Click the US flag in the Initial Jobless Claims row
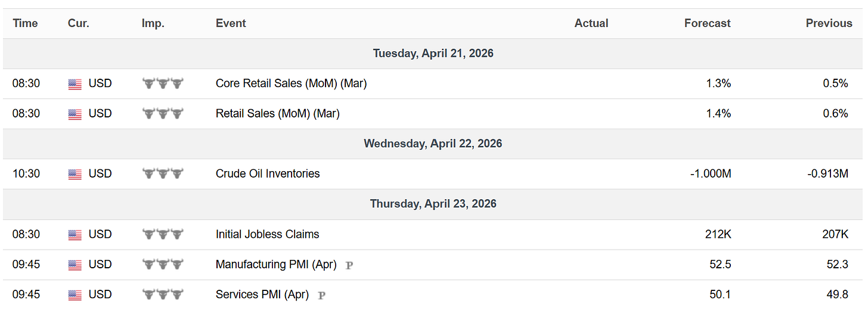The height and width of the screenshot is (313, 868). tap(75, 235)
